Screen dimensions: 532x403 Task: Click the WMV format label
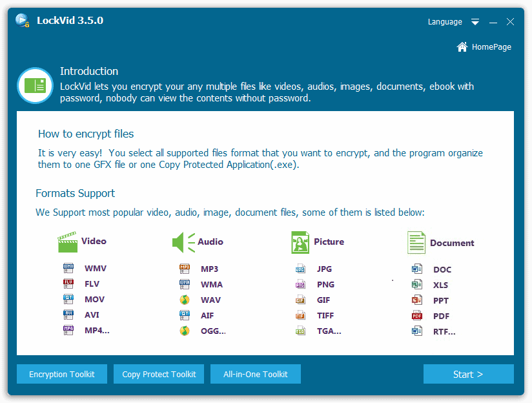96,269
